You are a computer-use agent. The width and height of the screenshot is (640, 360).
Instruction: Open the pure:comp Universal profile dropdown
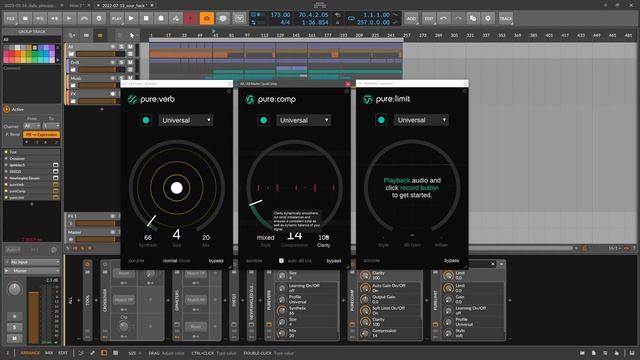point(303,120)
